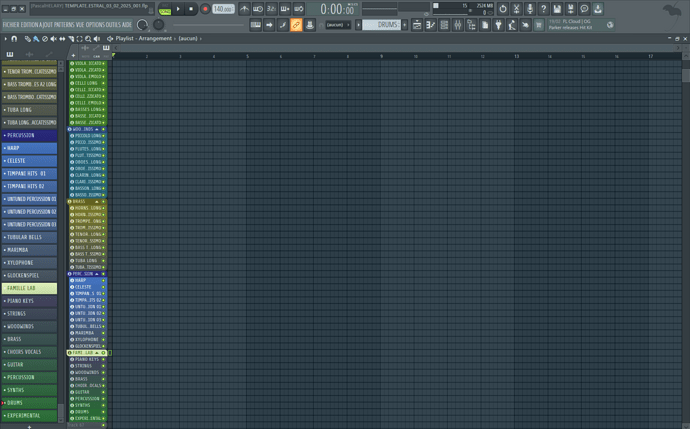Mute the PIANO KEYS playlist track

point(103,359)
